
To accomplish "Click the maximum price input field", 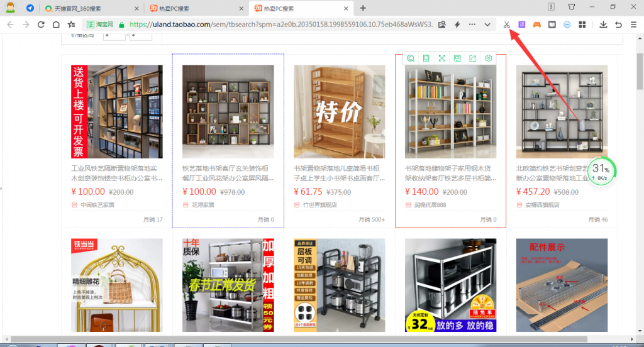I will (x=141, y=36).
